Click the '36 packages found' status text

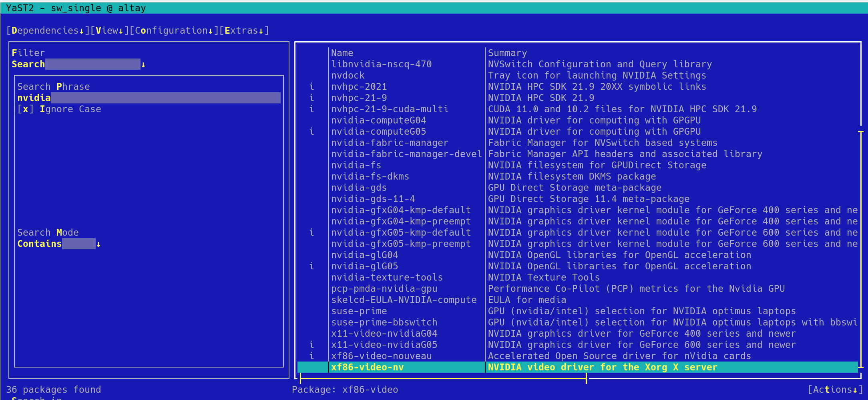pos(54,390)
